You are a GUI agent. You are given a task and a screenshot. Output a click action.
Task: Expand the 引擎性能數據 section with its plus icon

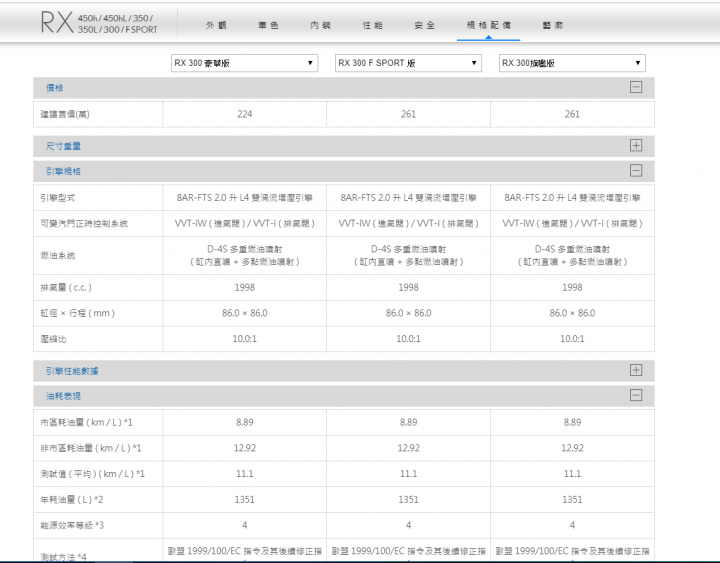636,370
